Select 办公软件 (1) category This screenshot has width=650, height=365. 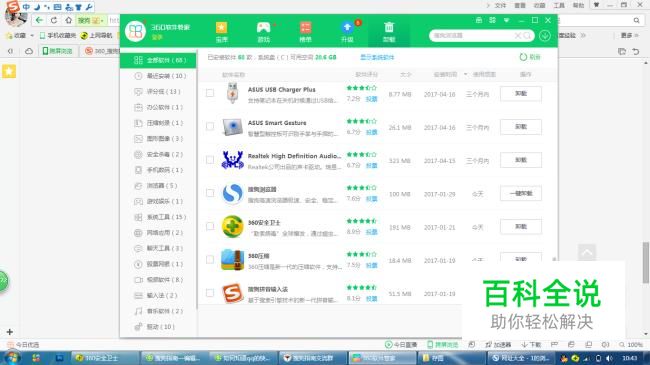[x=158, y=107]
